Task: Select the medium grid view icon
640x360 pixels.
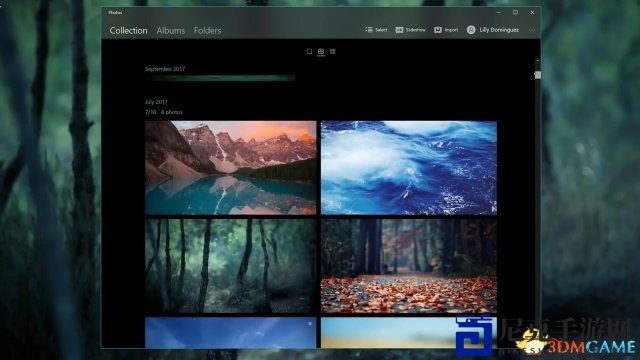Action: (x=321, y=51)
